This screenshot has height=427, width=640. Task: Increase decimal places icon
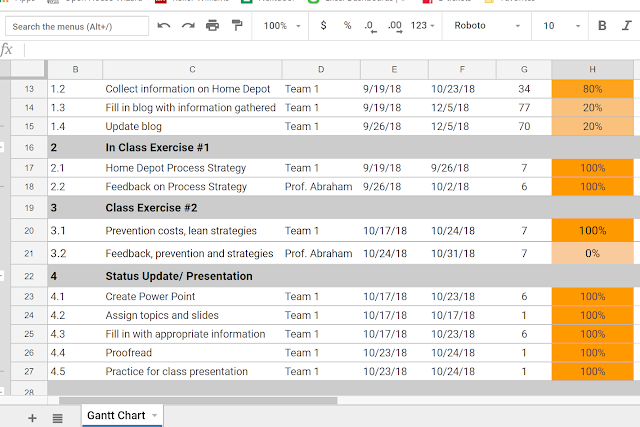point(395,26)
